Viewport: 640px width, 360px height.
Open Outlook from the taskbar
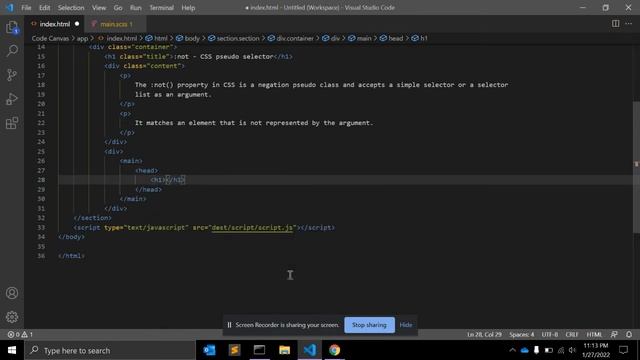[209, 350]
